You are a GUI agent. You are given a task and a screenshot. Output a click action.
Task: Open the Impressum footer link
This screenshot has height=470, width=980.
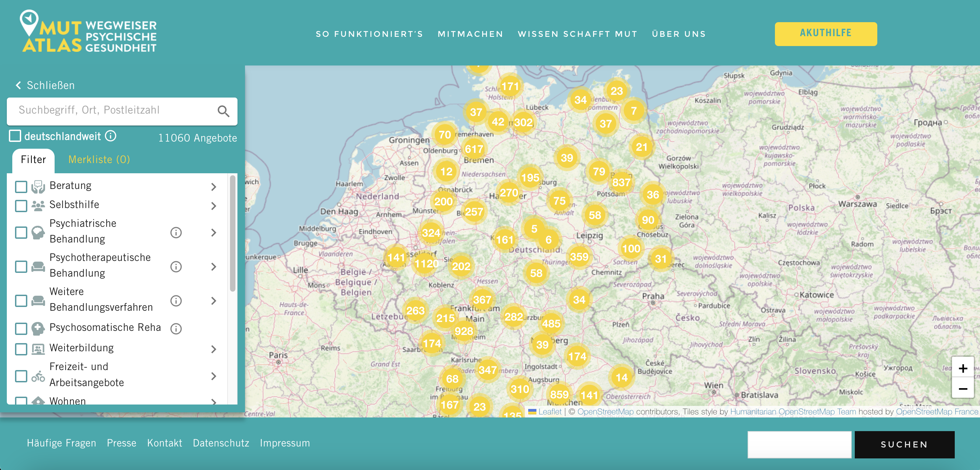click(x=285, y=443)
